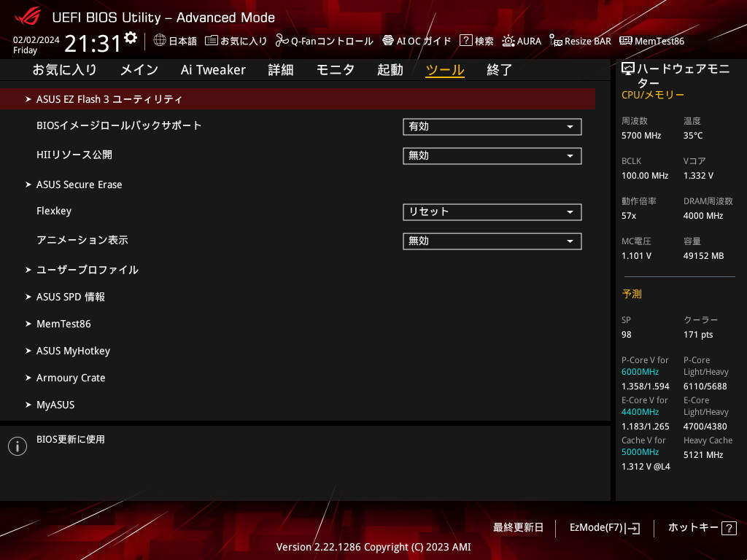Toggle the Resize BAR icon
Viewport: 747px width, 560px height.
click(555, 41)
